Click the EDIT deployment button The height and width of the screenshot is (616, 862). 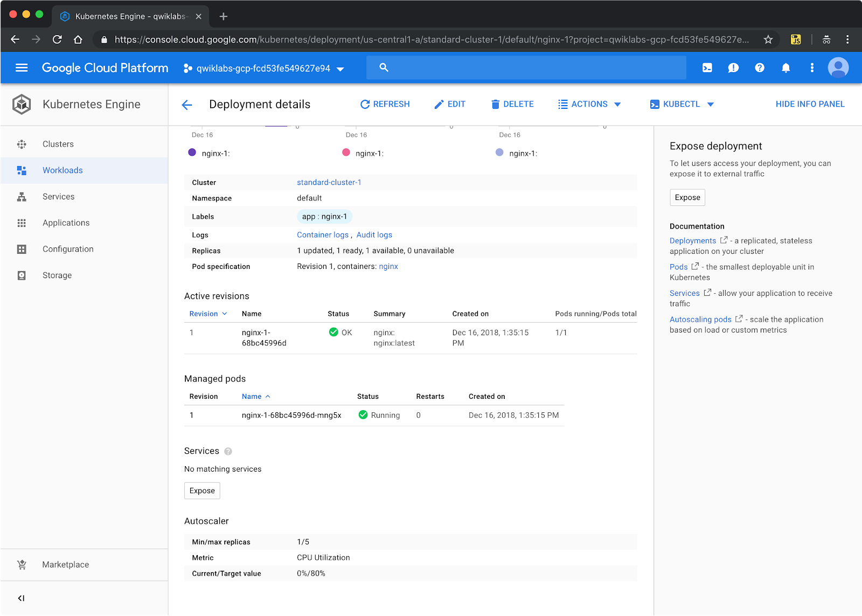449,105
